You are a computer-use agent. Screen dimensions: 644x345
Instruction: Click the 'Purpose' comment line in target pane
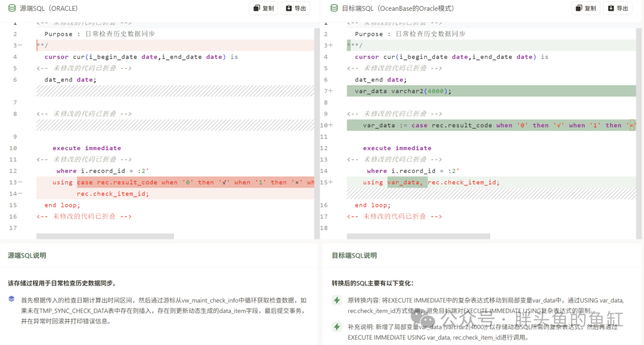pyautogui.click(x=410, y=34)
